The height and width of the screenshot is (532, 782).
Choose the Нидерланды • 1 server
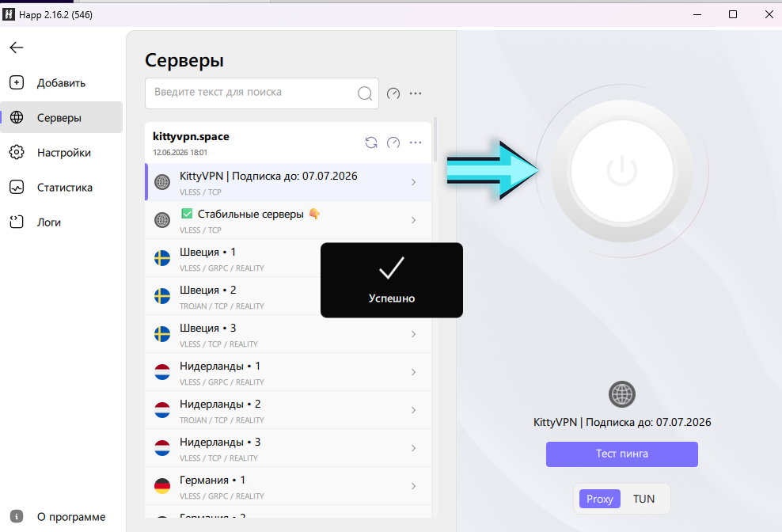(x=288, y=372)
